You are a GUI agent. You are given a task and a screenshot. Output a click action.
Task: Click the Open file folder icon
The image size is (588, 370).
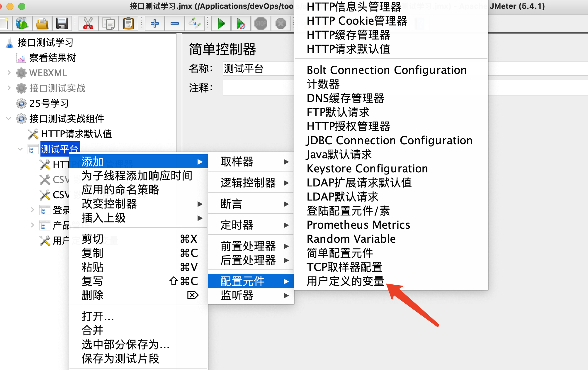click(42, 23)
